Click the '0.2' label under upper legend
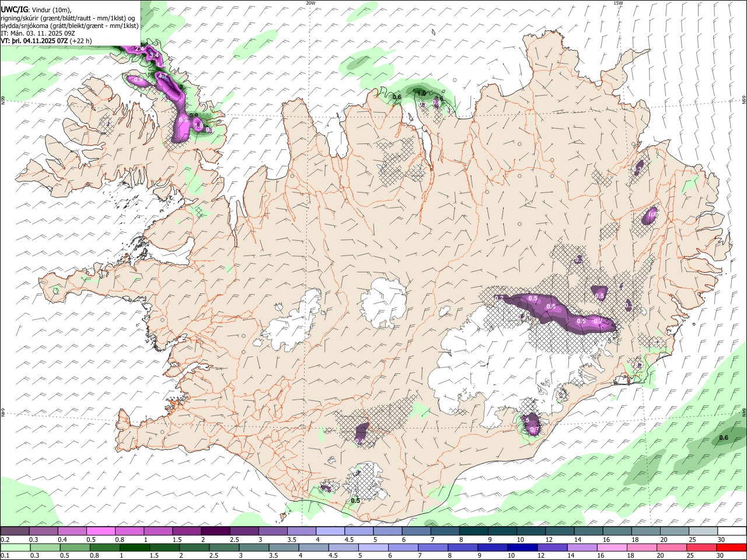747x560 pixels. coord(5,540)
